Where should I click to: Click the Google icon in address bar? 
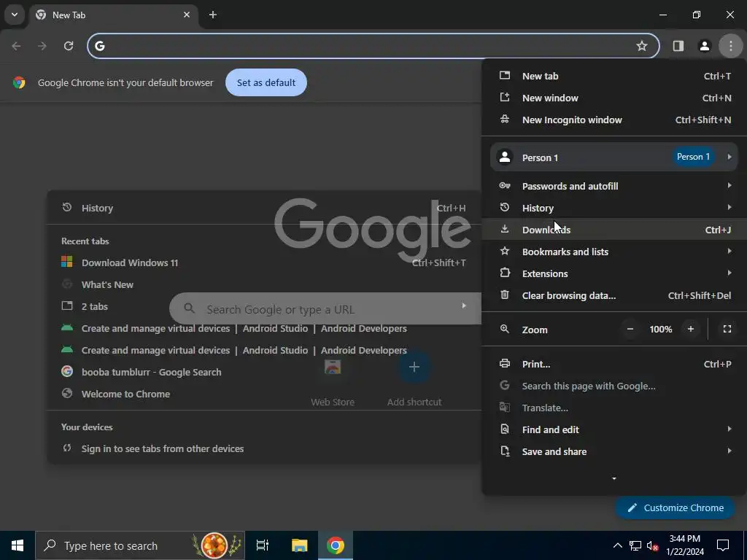click(x=99, y=46)
